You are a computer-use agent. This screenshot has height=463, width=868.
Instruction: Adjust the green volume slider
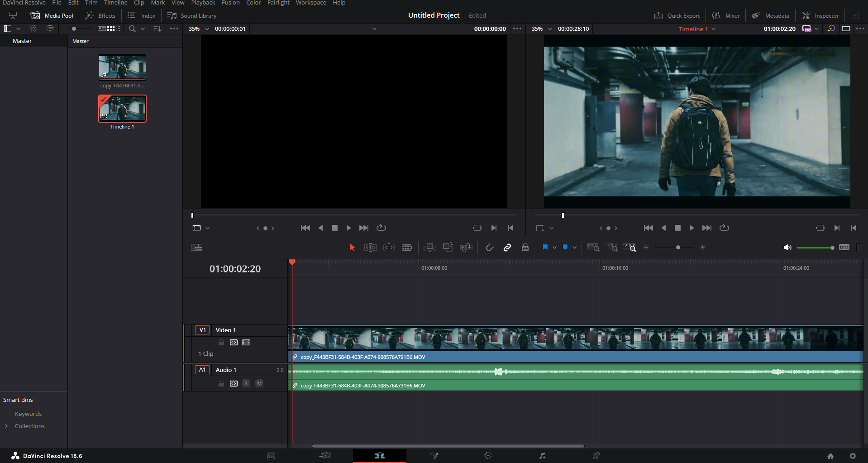click(815, 248)
